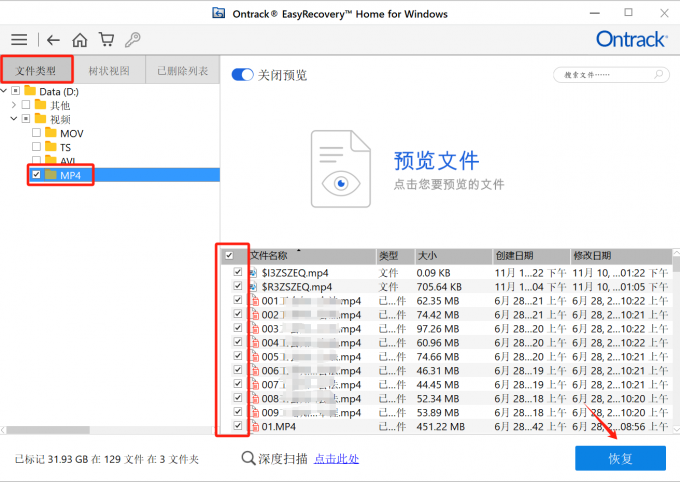Click the 点击此处 deep scan link
This screenshot has width=680, height=482.
(x=337, y=459)
